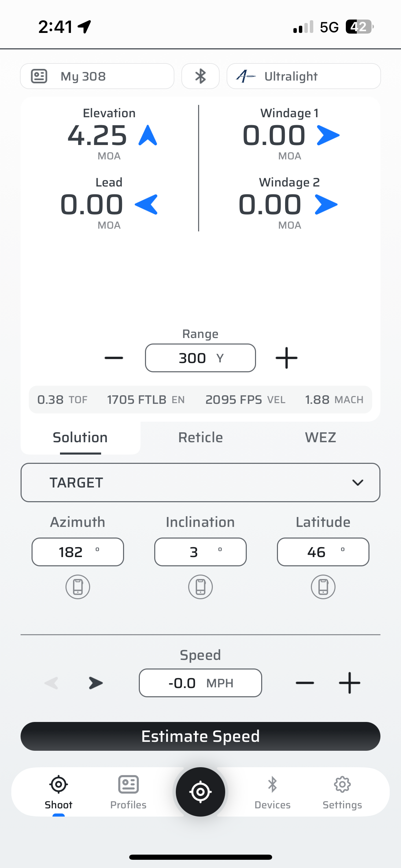Image resolution: width=401 pixels, height=868 pixels.
Task: Tap the phone sensor icon under Azimuth
Action: coord(78,587)
